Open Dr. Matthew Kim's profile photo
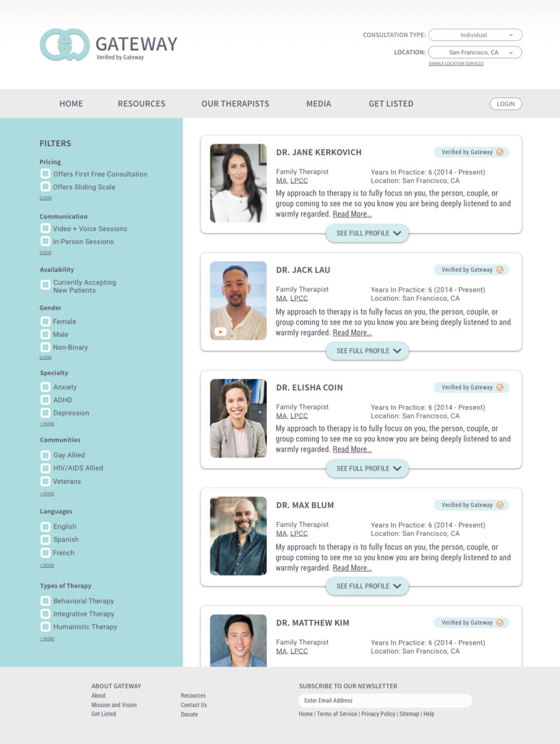The height and width of the screenshot is (744, 560). tap(238, 640)
